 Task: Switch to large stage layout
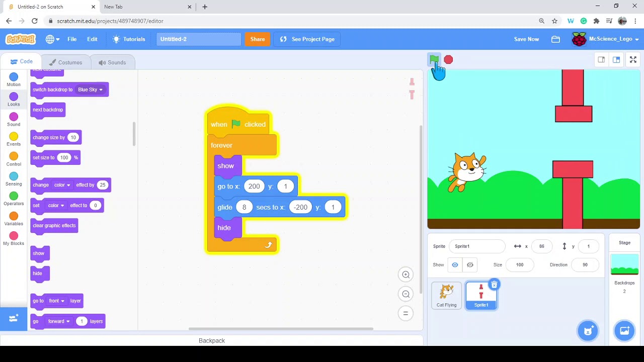pos(616,60)
